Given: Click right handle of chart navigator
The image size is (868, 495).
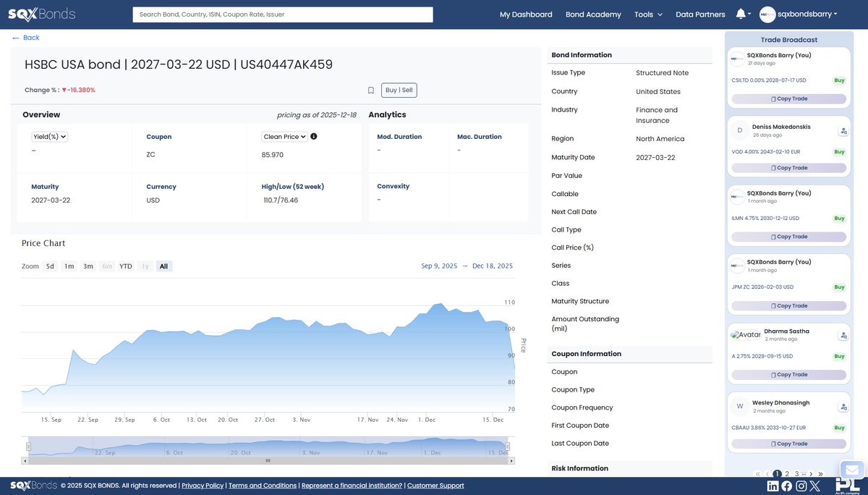Looking at the screenshot, I should (x=508, y=447).
